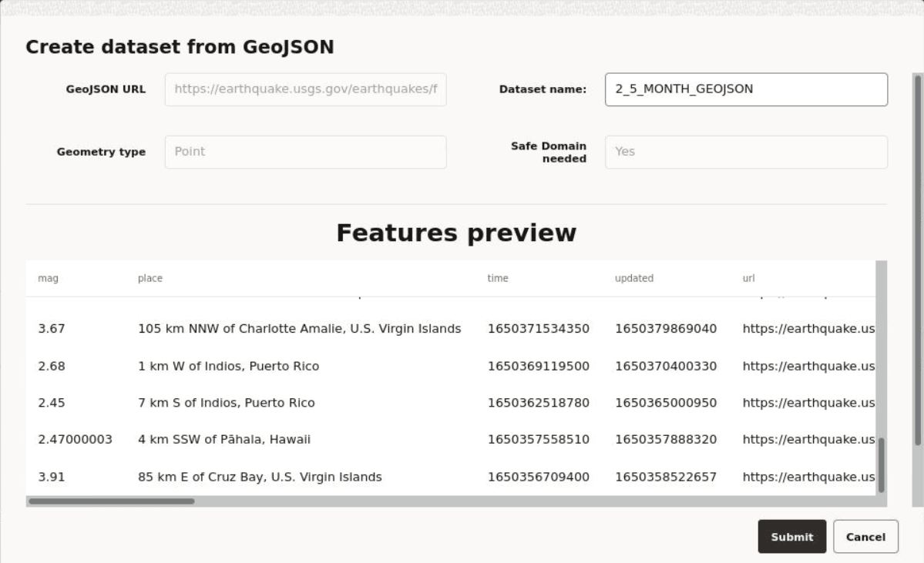Click the Submit button

click(x=791, y=537)
